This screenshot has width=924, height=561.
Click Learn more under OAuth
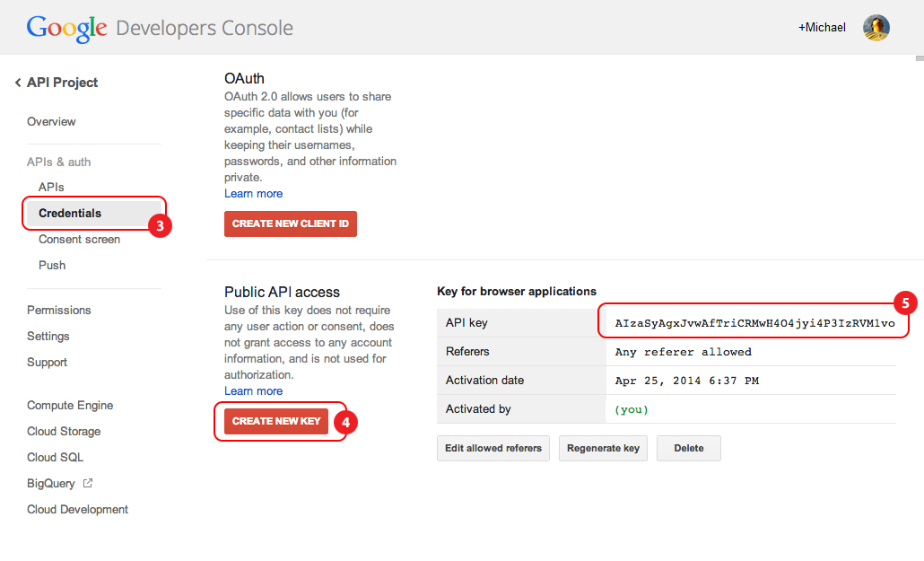(x=253, y=194)
